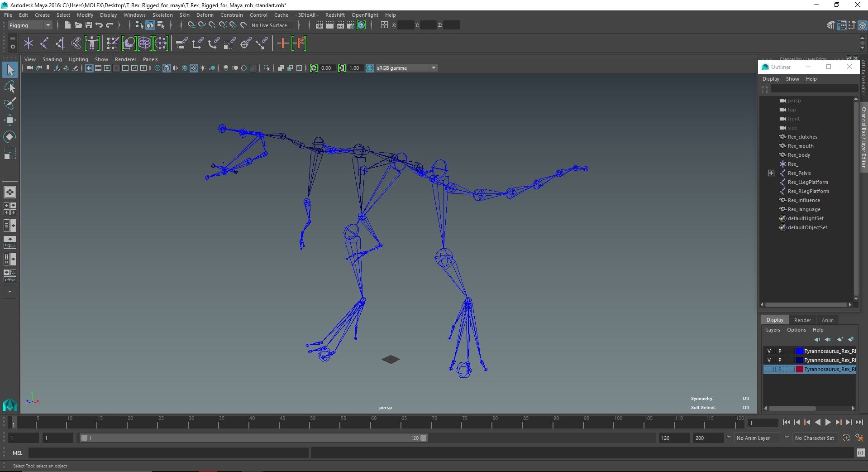Open Render View clapperboard icon
This screenshot has width=868, height=472.
pos(319,25)
